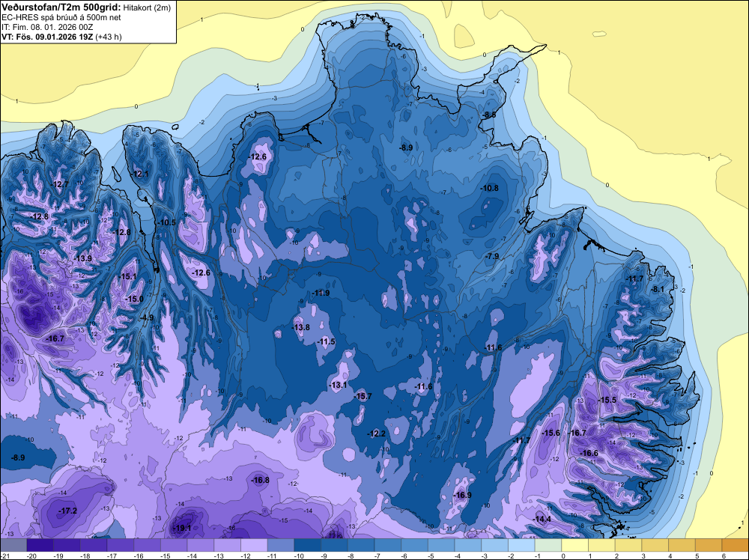
Task: Click the bold -16.9 temperature value
Action: (461, 495)
